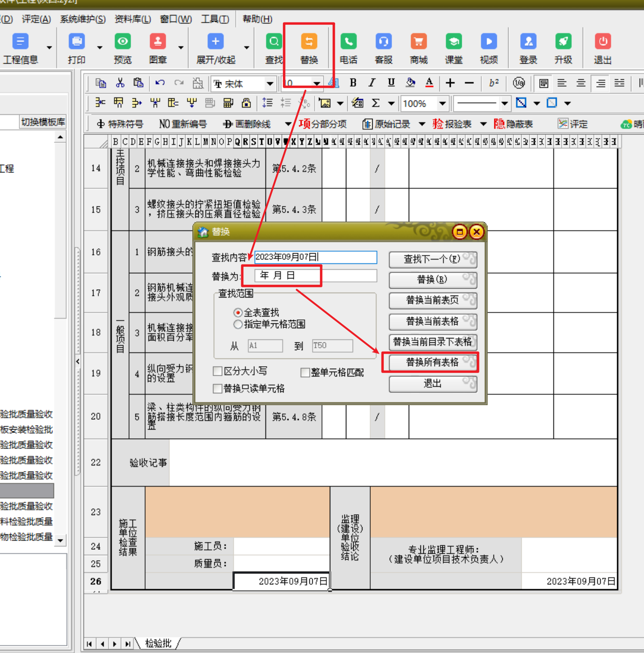
Task: Click the 特殊符号 toolbar item
Action: 120,124
